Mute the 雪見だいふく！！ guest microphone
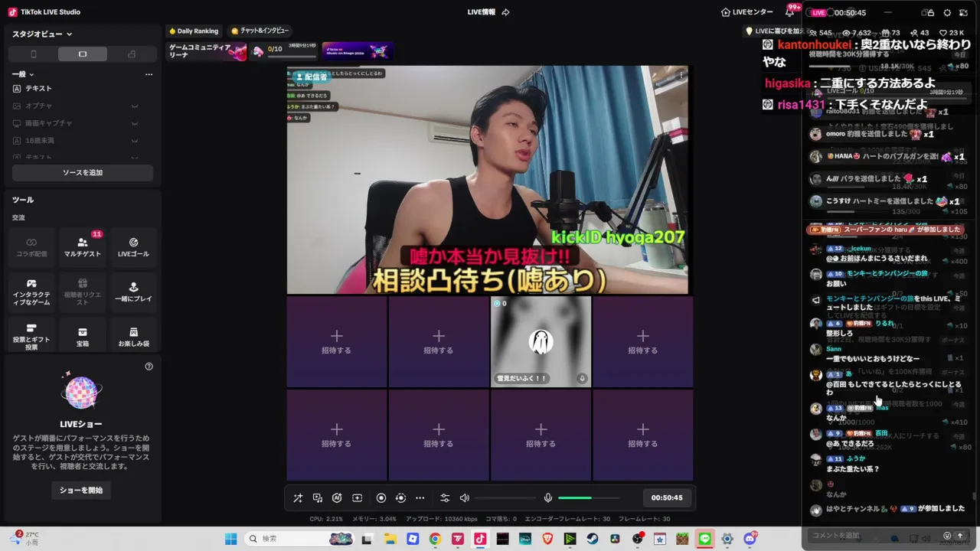This screenshot has height=551, width=980. 582,379
